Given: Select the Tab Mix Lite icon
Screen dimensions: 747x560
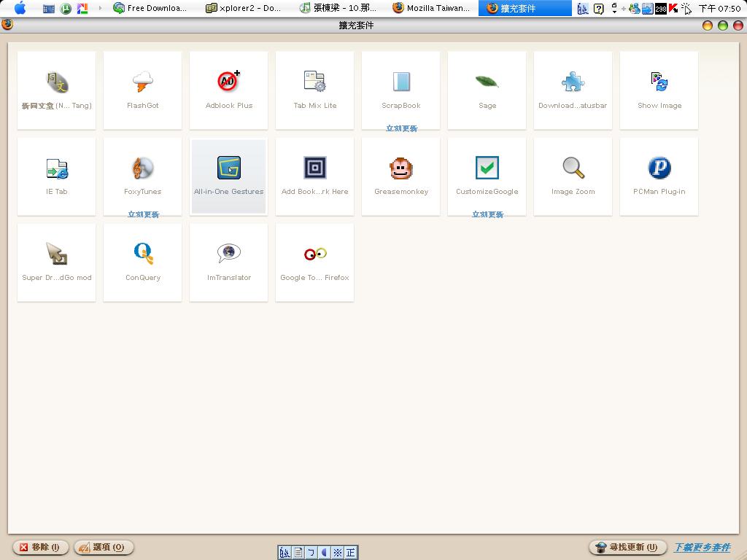Looking at the screenshot, I should pyautogui.click(x=315, y=81).
